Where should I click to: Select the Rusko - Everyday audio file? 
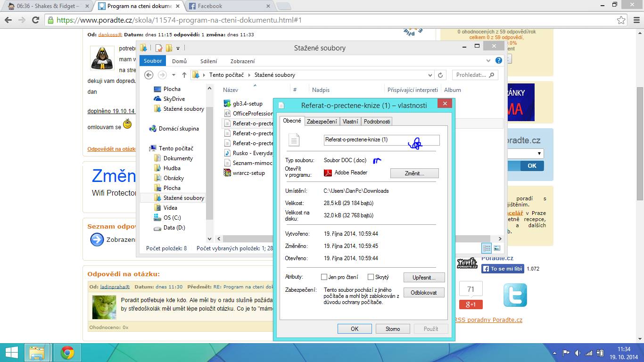(248, 153)
